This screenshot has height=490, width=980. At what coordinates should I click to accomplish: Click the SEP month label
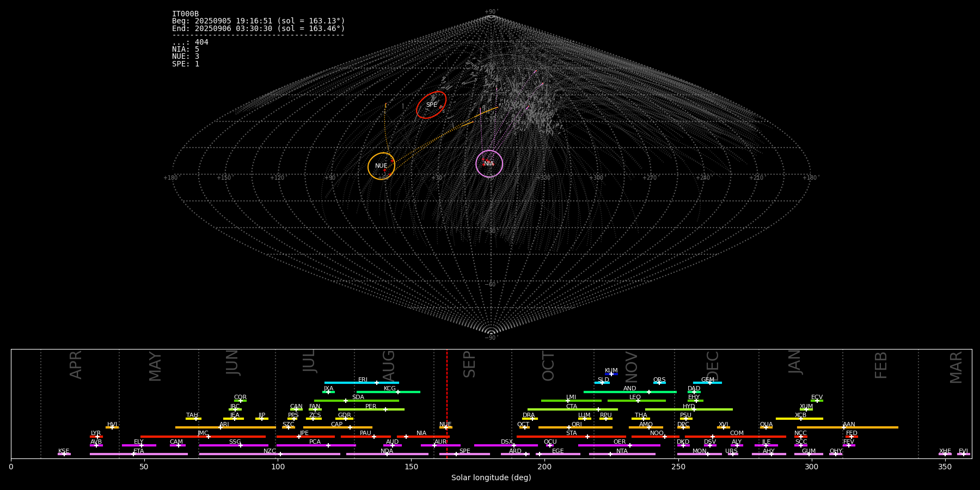tap(469, 364)
